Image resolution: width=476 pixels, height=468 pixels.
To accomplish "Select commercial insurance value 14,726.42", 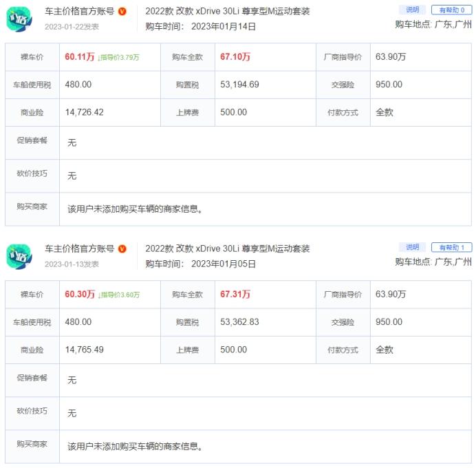I will pyautogui.click(x=84, y=112).
